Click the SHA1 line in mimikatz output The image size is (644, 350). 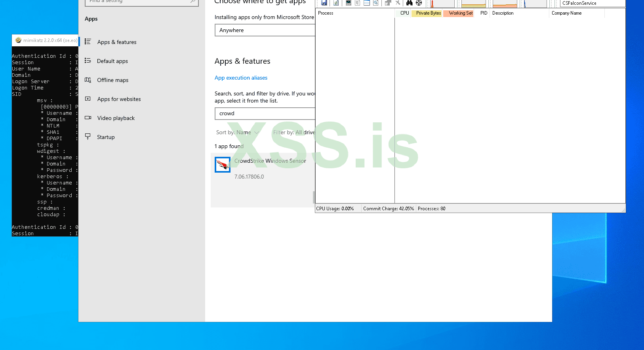pos(59,132)
